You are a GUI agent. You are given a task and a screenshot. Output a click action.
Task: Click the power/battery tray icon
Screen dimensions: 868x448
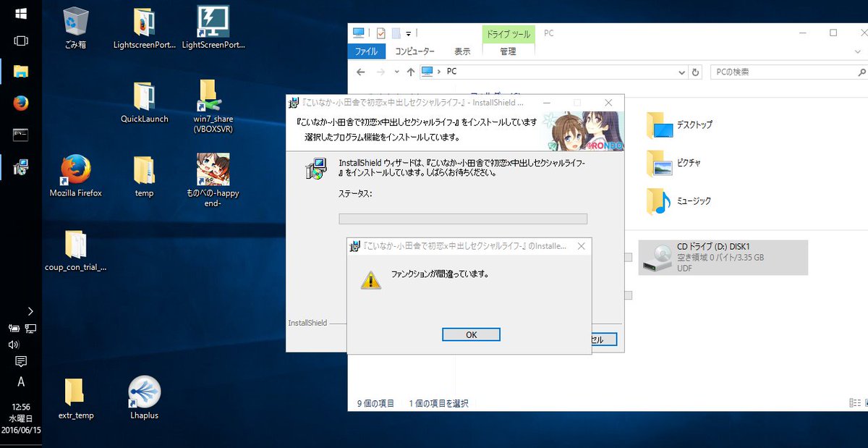(x=14, y=329)
